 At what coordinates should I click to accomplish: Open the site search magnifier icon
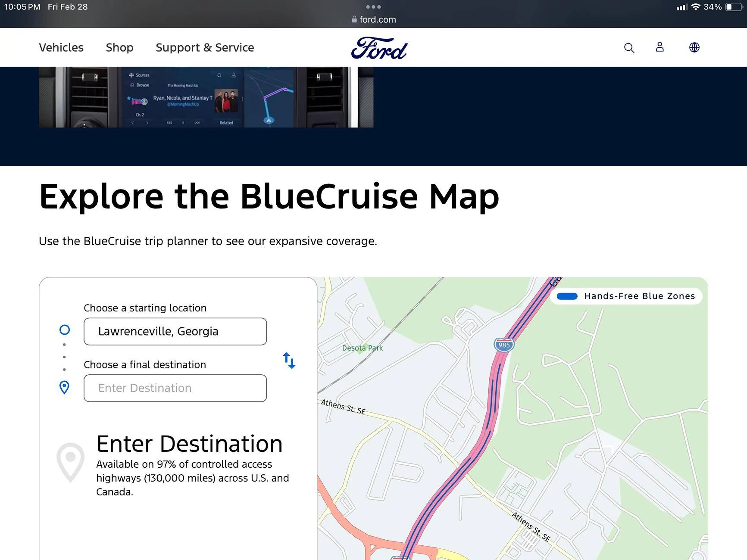[629, 48]
